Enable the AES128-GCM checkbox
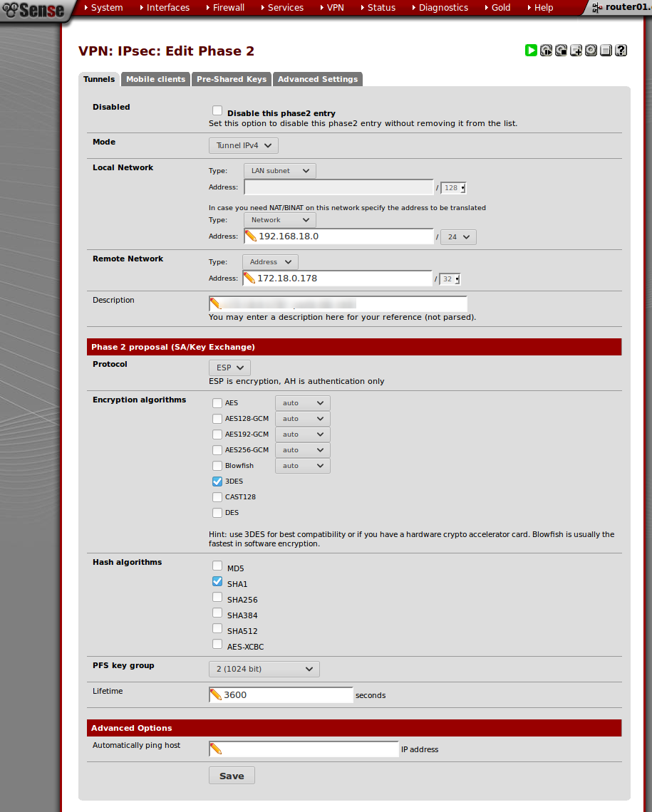The height and width of the screenshot is (812, 652). click(x=217, y=418)
